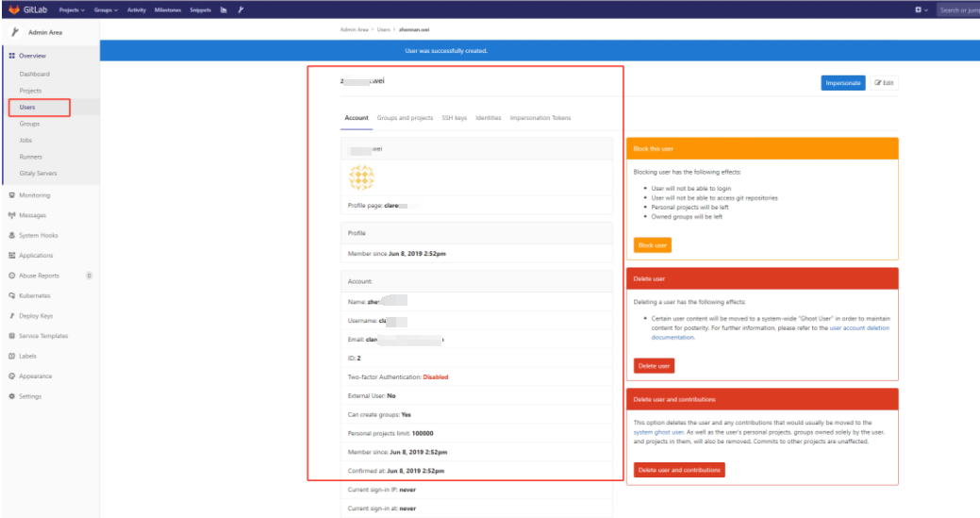This screenshot has width=980, height=518.
Task: Open the system ghost user link
Action: [x=658, y=432]
